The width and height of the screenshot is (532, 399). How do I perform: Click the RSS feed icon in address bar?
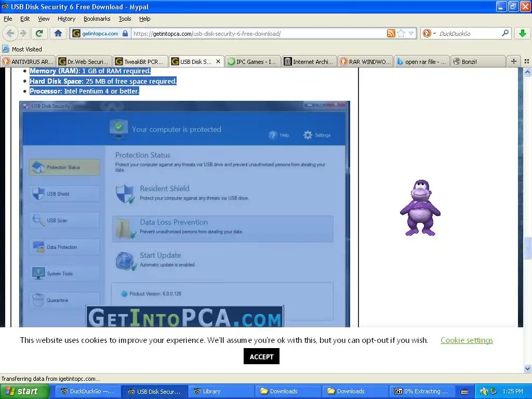tap(391, 33)
